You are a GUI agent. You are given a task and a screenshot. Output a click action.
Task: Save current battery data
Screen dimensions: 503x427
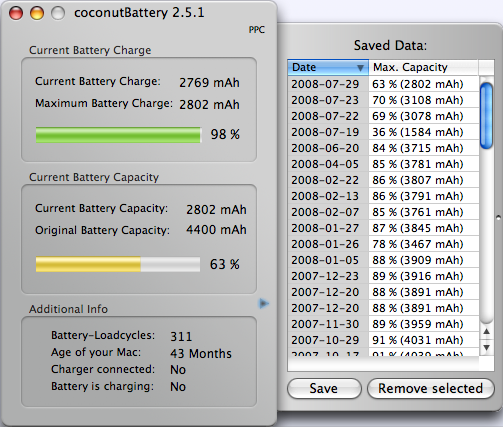pos(324,388)
